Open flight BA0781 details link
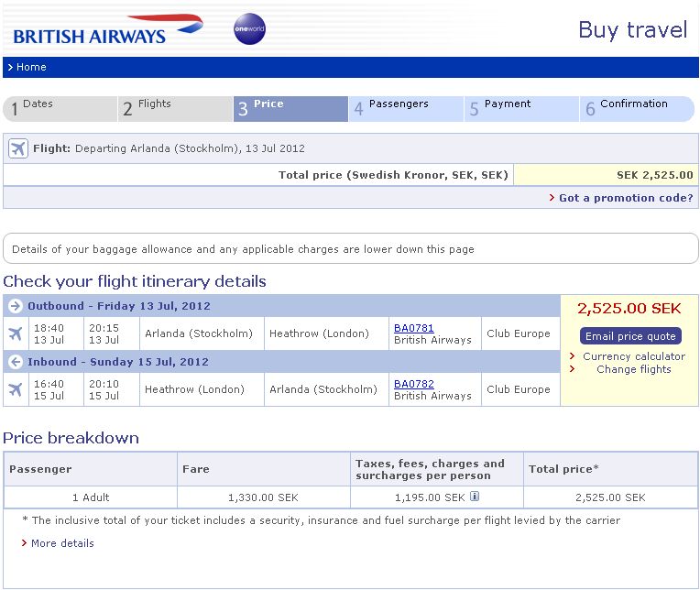Viewport: 700px width, 590px height. click(x=414, y=328)
